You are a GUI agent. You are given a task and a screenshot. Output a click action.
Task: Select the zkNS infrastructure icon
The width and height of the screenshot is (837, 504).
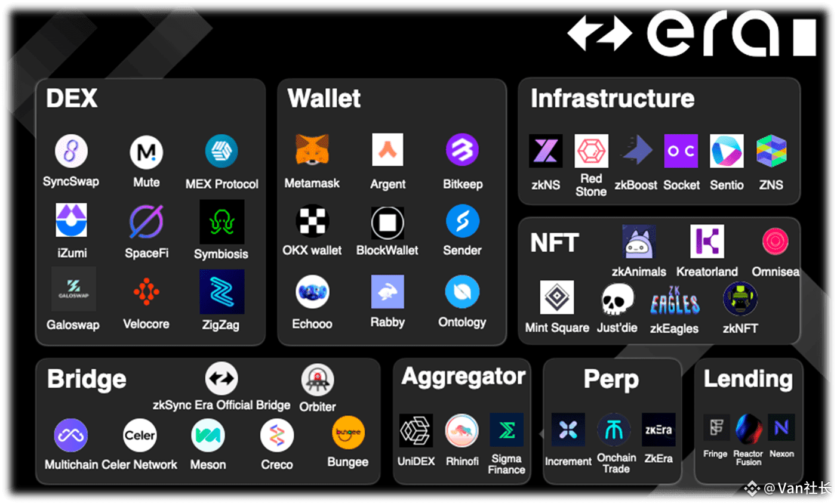point(546,150)
